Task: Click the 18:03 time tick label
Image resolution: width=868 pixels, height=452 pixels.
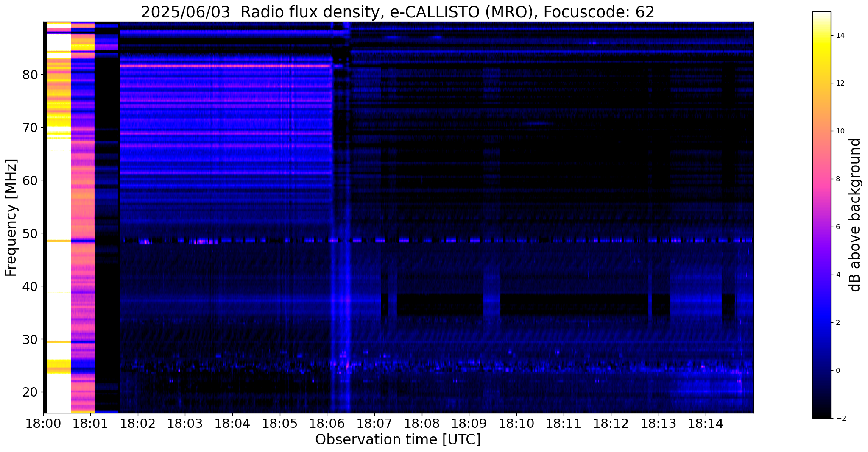Action: 185,423
